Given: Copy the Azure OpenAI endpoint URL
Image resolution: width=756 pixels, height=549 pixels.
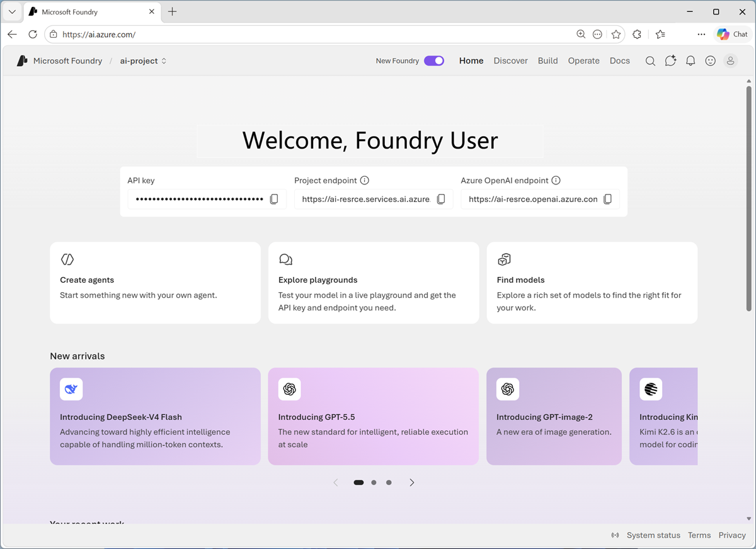Looking at the screenshot, I should click(607, 199).
